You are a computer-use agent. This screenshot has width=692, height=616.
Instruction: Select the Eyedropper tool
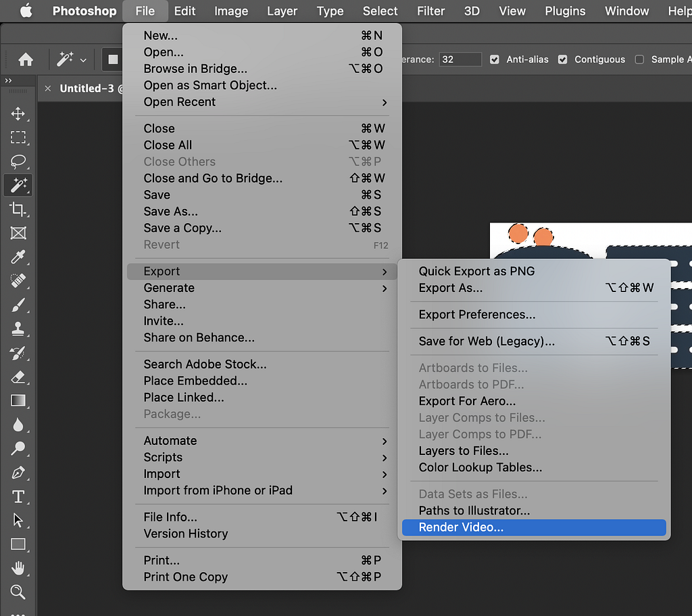tap(18, 256)
